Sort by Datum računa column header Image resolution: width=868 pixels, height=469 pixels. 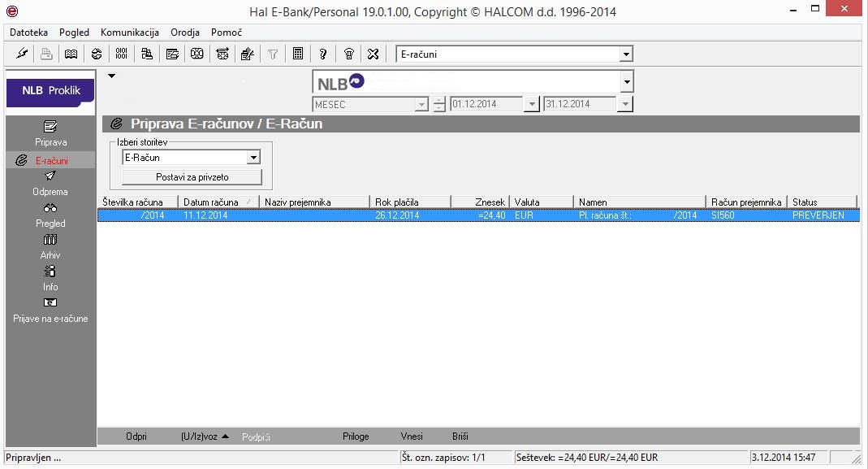218,202
